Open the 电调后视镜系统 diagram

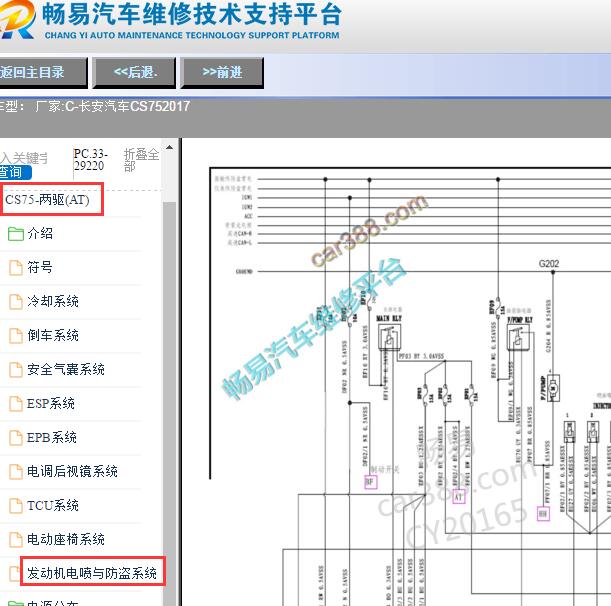coord(72,472)
